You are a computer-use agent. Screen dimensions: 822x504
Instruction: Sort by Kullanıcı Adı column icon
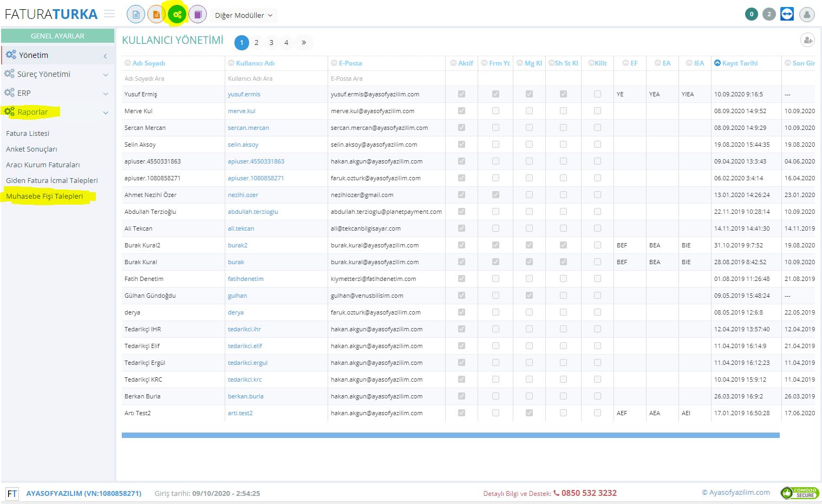pos(231,63)
